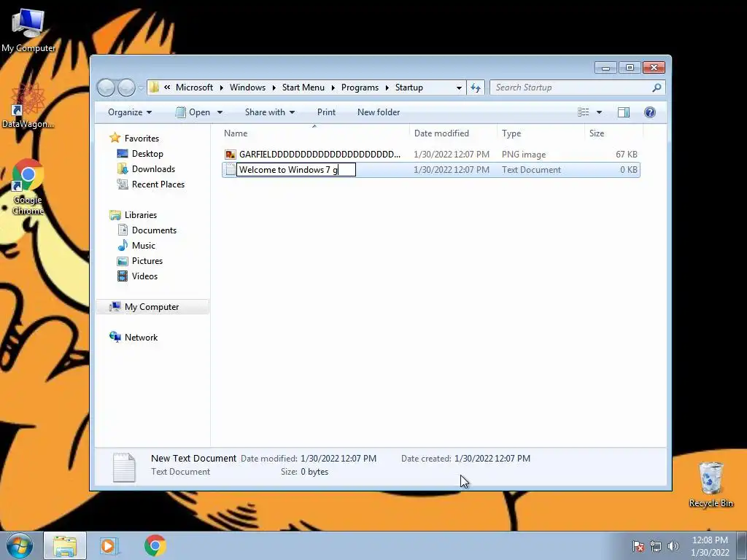
Task: Click Windows Explorer taskbar icon
Action: (x=65, y=545)
